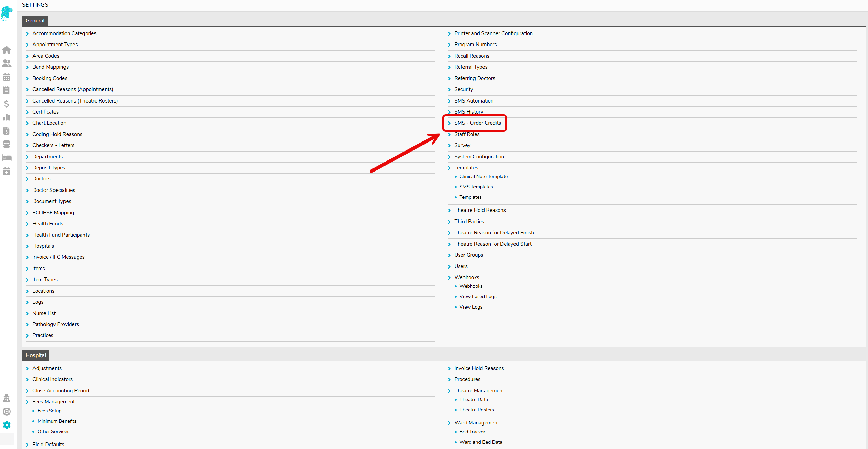Open the home icon in the sidebar

7,50
